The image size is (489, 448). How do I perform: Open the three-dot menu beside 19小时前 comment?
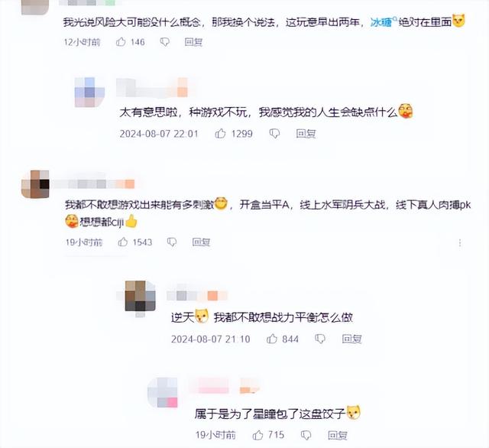point(460,242)
